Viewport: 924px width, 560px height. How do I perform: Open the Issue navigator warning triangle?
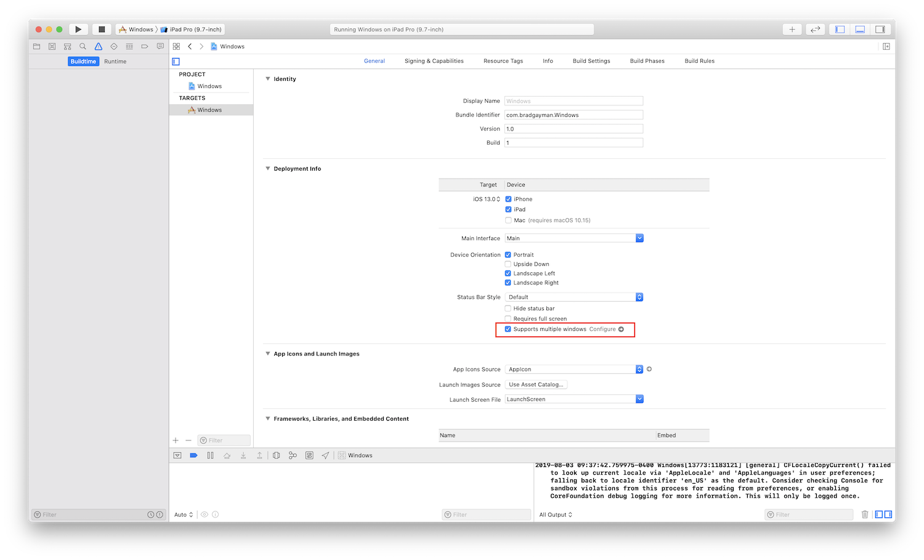coord(98,46)
